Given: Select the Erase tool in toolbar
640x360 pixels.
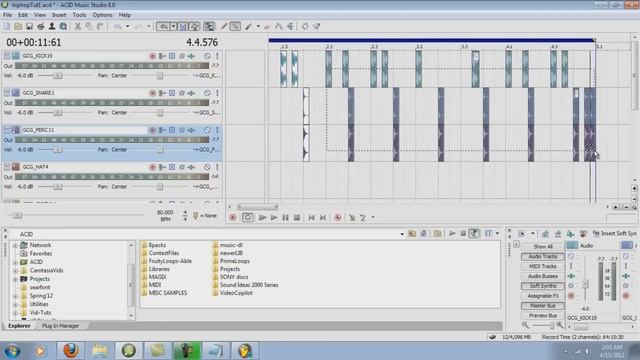Looking at the screenshot, I should pyautogui.click(x=267, y=27).
